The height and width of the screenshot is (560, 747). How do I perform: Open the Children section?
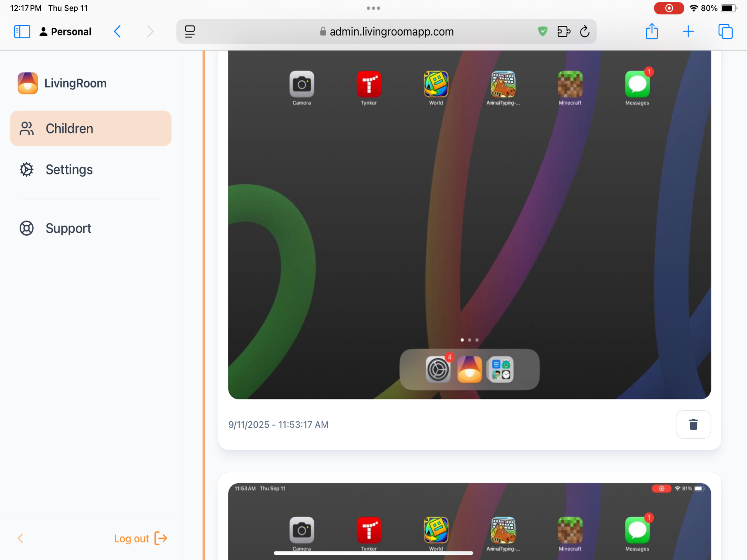coord(91,128)
